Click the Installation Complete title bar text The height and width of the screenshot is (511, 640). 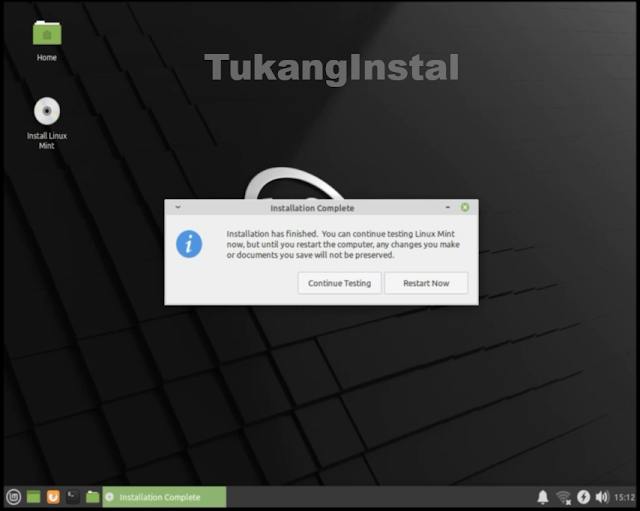click(312, 208)
